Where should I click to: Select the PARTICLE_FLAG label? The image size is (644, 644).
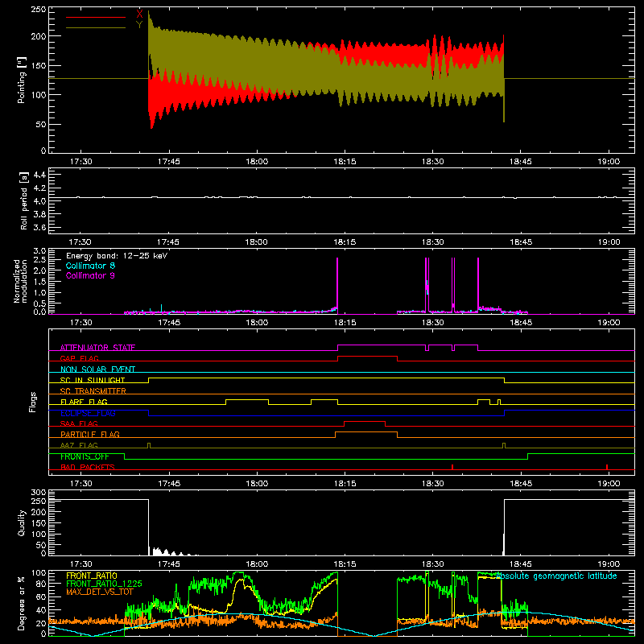click(x=90, y=434)
